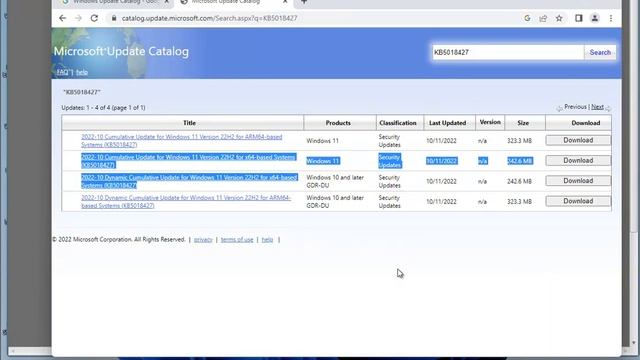The image size is (640, 360).
Task: Close the Microsoft Update Catalog tab
Action: click(285, 2)
